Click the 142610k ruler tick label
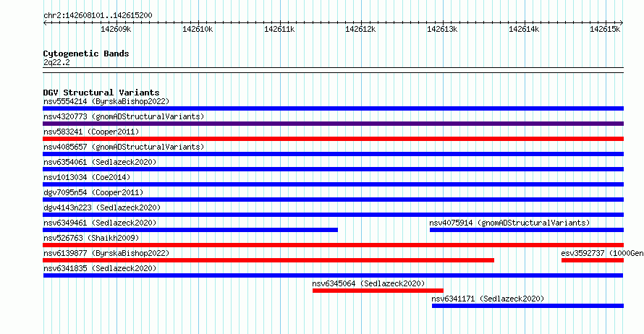The image size is (644, 334). point(198,29)
